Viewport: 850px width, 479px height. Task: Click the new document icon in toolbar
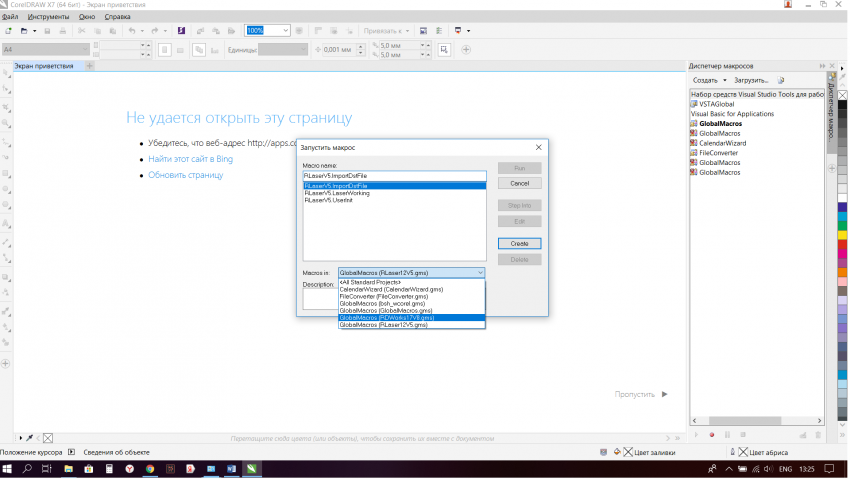pos(8,31)
